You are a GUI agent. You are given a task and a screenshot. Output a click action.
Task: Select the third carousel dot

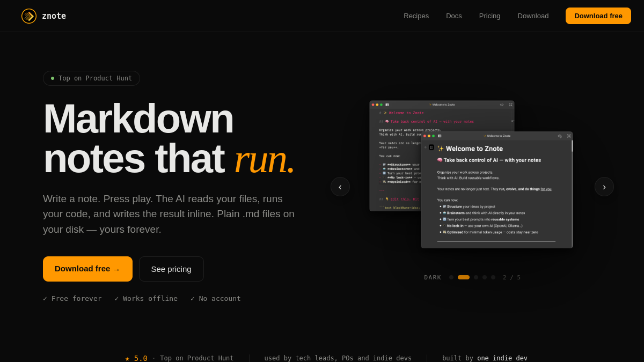click(476, 277)
